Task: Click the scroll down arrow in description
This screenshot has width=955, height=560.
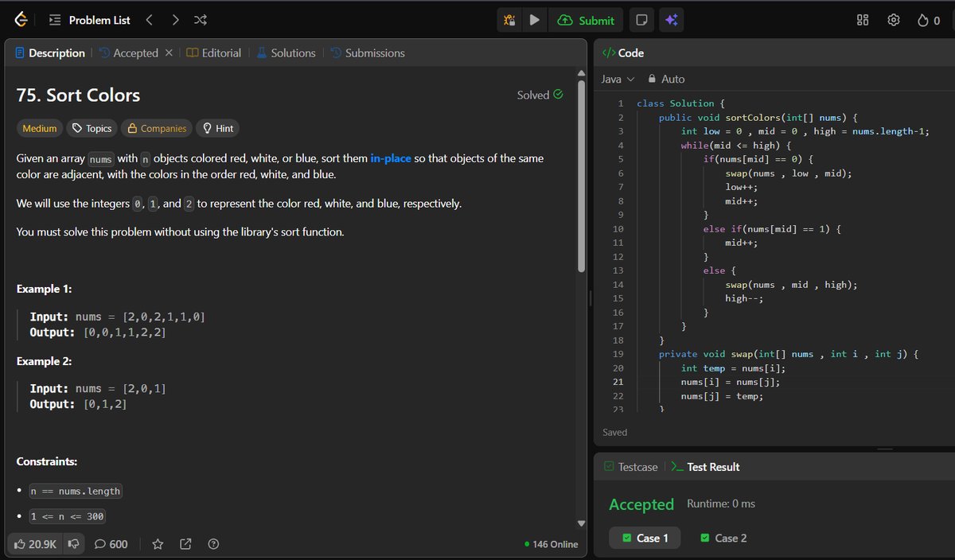Action: point(581,523)
